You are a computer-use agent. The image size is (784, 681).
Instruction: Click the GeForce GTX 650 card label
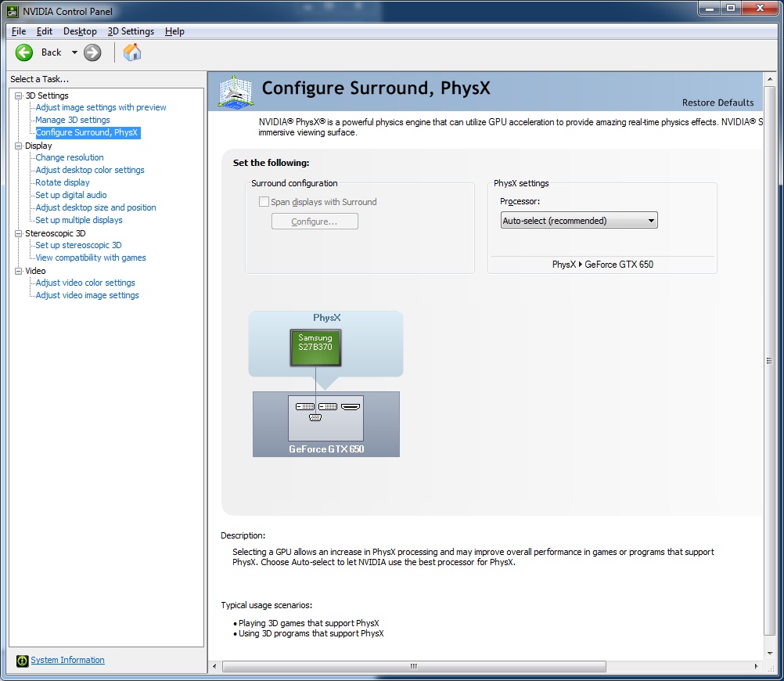pyautogui.click(x=326, y=449)
